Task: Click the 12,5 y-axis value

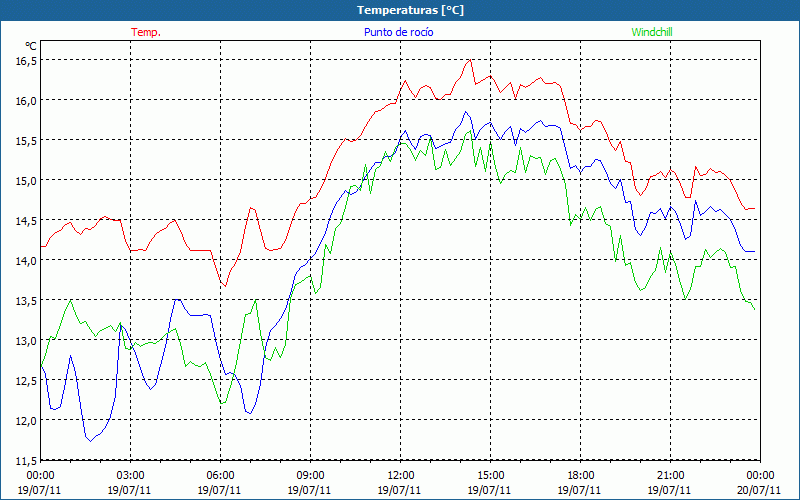Action: (27, 381)
